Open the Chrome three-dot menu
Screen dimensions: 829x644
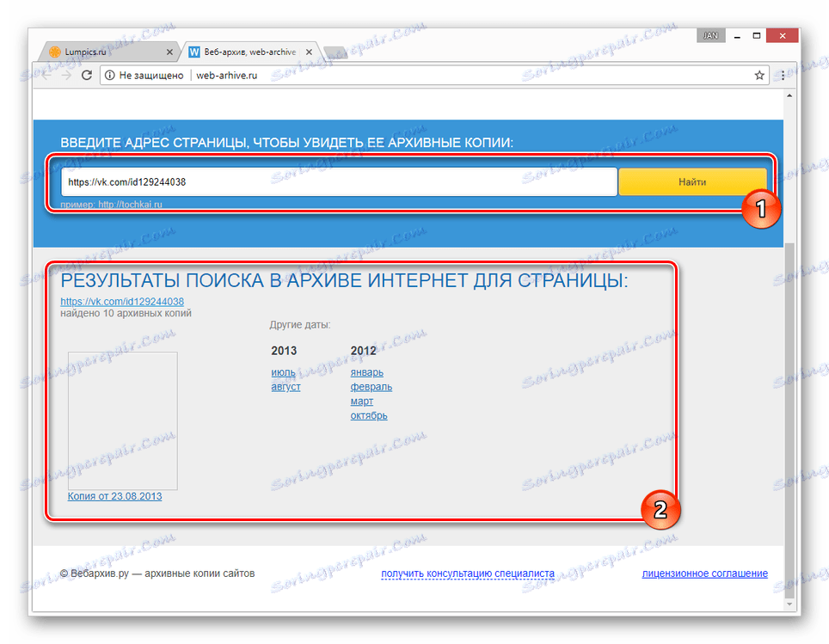[783, 75]
